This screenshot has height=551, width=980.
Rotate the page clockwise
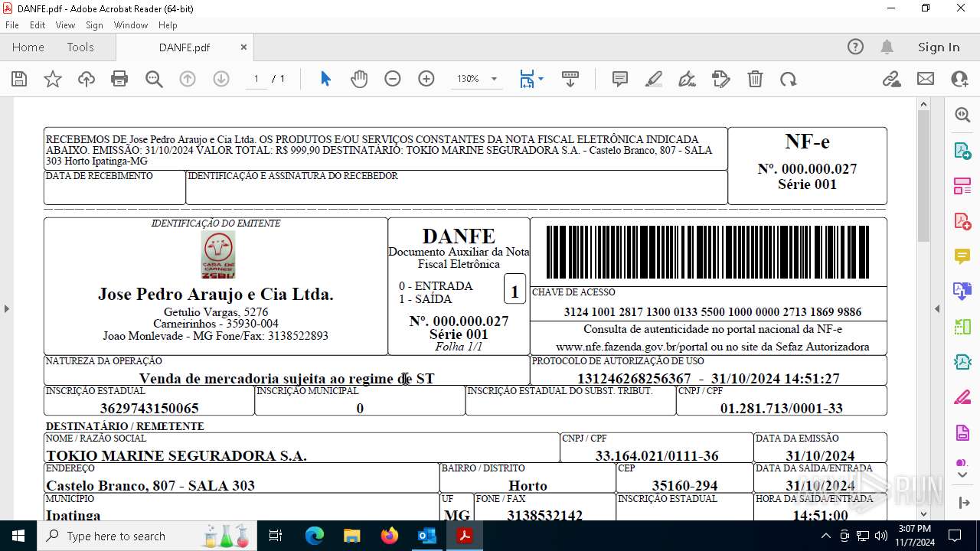click(789, 79)
